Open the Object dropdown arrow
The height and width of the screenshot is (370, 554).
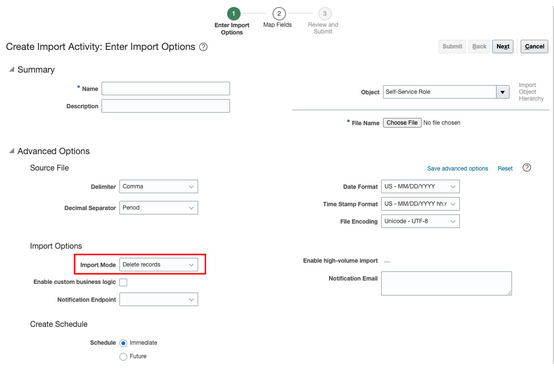point(502,92)
